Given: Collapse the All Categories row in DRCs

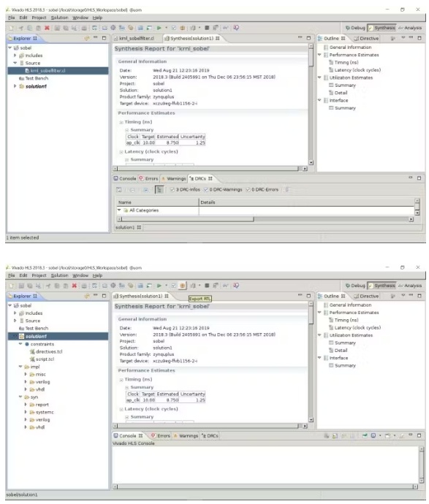Looking at the screenshot, I should pos(119,210).
